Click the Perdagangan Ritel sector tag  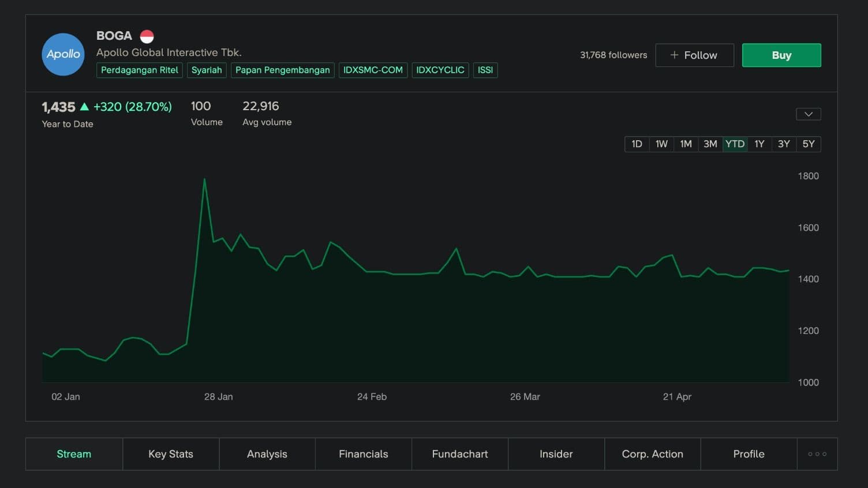[140, 70]
